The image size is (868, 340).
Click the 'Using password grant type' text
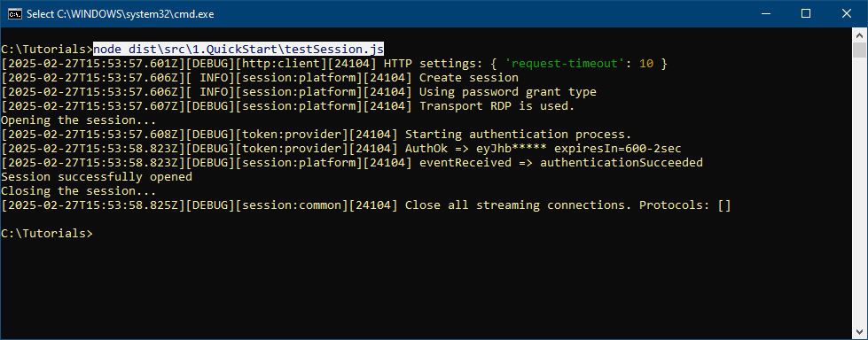pos(508,92)
